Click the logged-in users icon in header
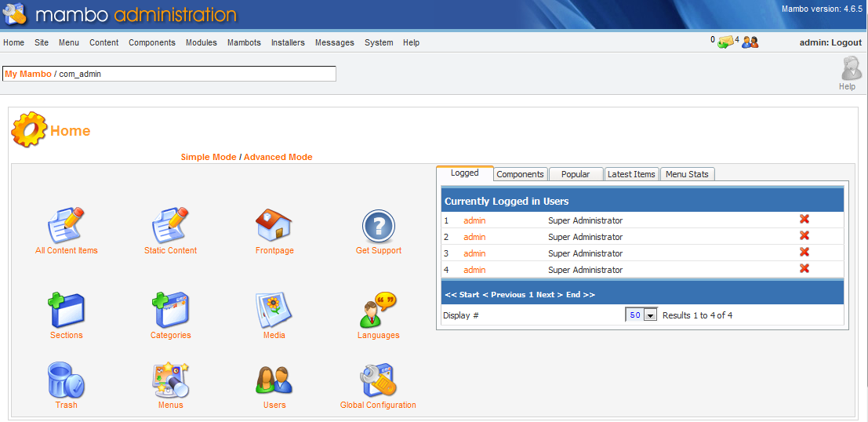 click(750, 42)
